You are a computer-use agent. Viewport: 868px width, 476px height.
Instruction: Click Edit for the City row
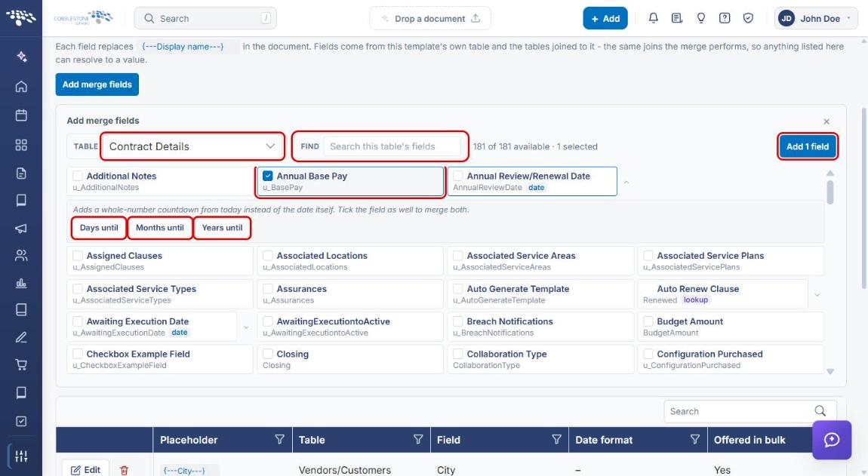(85, 469)
